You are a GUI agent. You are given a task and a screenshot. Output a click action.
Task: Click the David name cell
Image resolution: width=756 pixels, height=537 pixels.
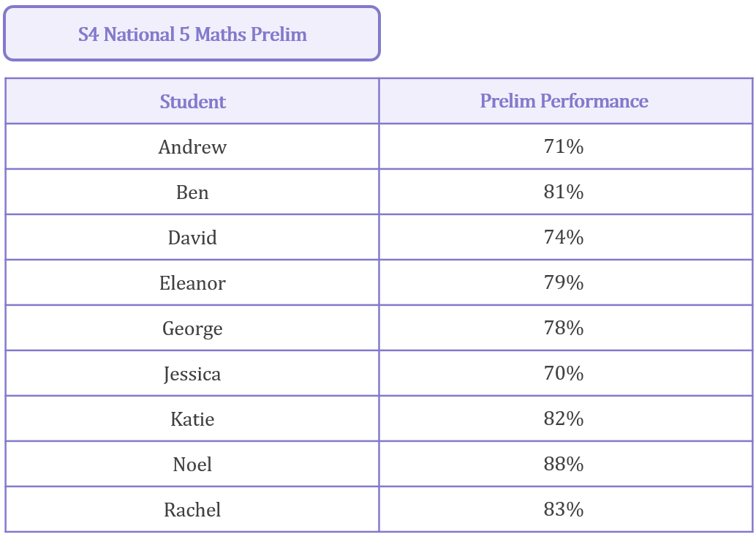tap(192, 238)
